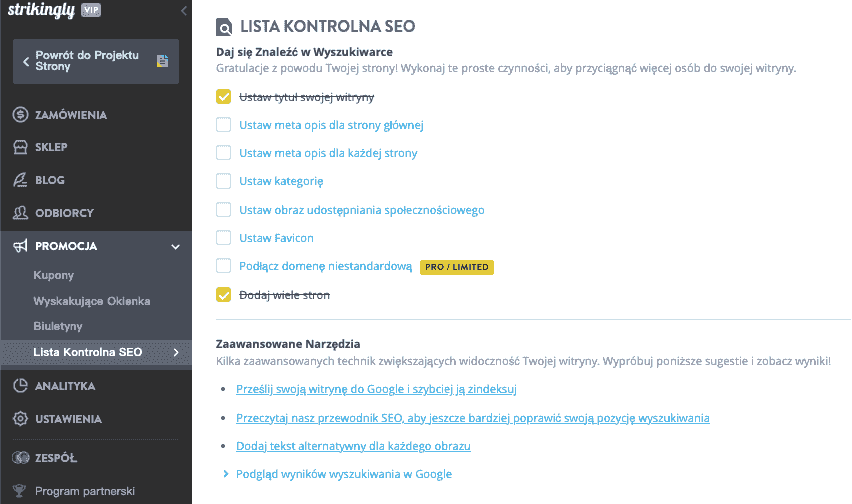The image size is (852, 504).
Task: Open Program partnerski link
Action: pyautogui.click(x=85, y=491)
